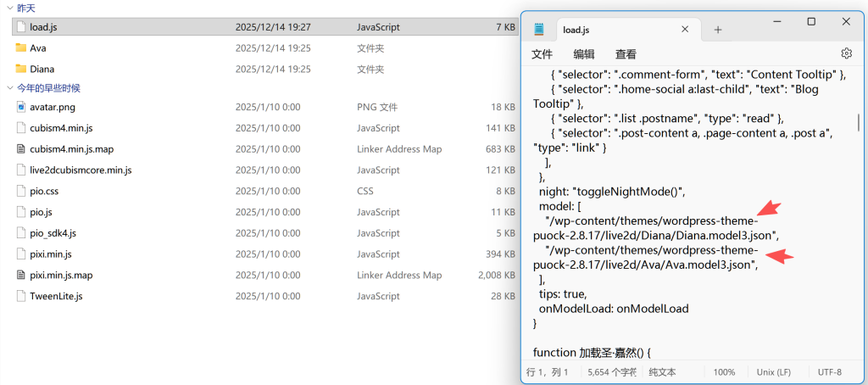Select the cubism4.min.js.map file icon
The width and height of the screenshot is (868, 385).
(21, 148)
